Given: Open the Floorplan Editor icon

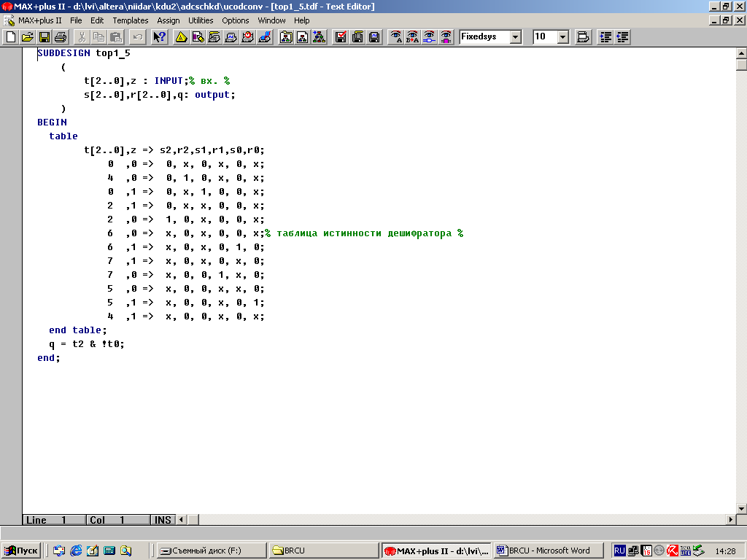Looking at the screenshot, I should pyautogui.click(x=198, y=36).
